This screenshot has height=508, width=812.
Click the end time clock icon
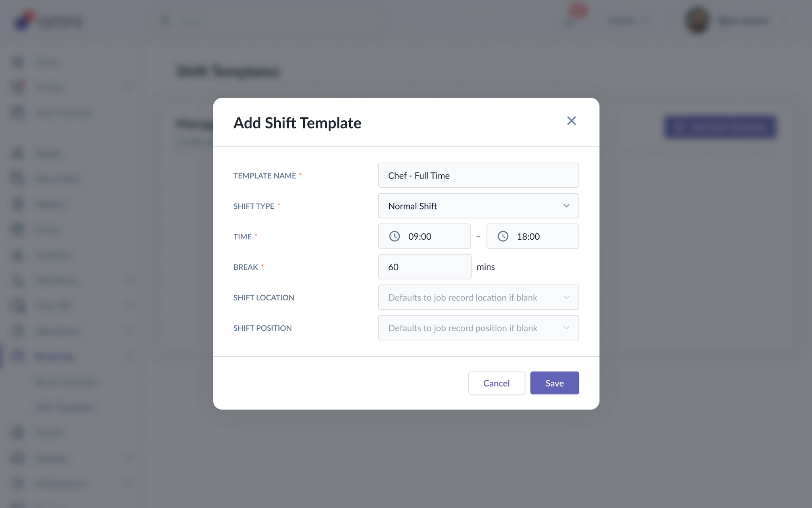click(x=503, y=237)
